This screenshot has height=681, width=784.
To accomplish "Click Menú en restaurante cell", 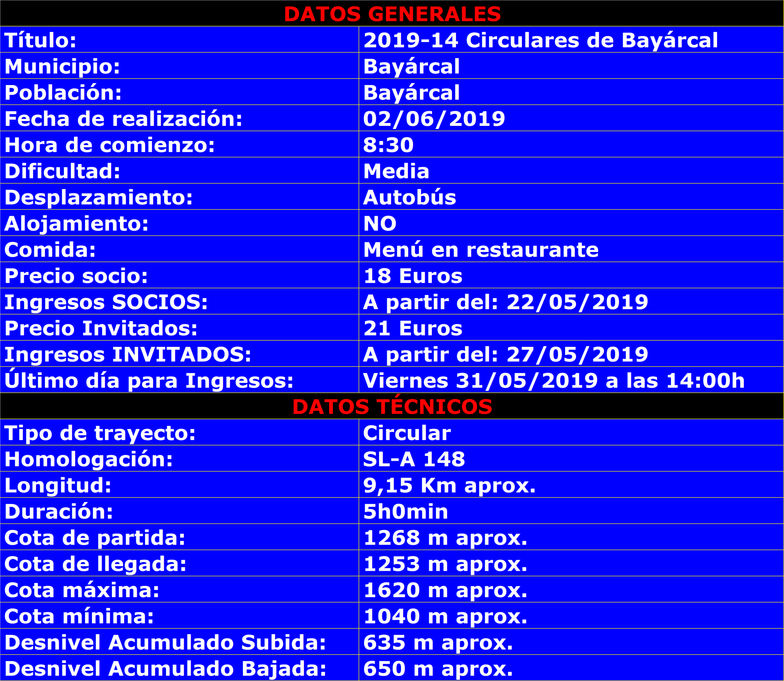I will [481, 249].
